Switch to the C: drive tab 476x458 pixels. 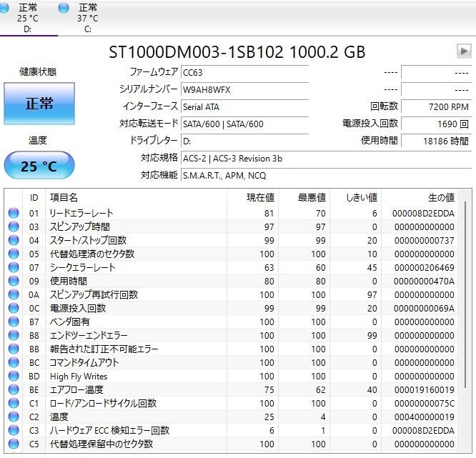click(88, 18)
